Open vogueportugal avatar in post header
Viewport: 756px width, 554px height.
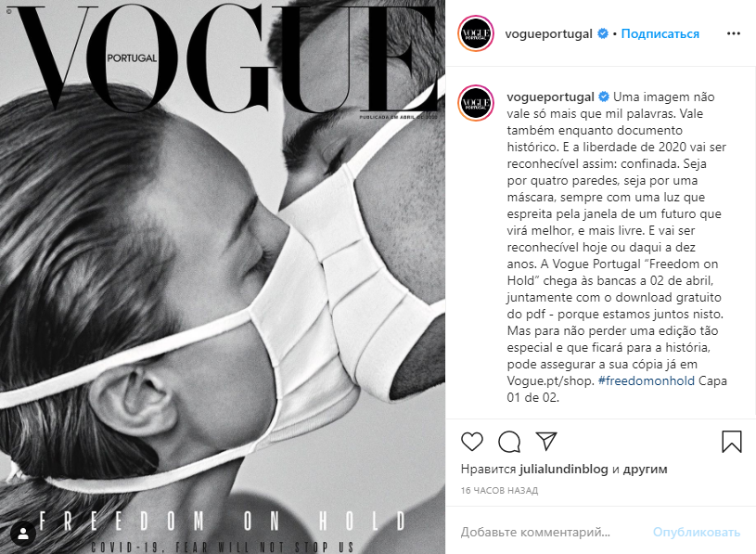[x=476, y=33]
